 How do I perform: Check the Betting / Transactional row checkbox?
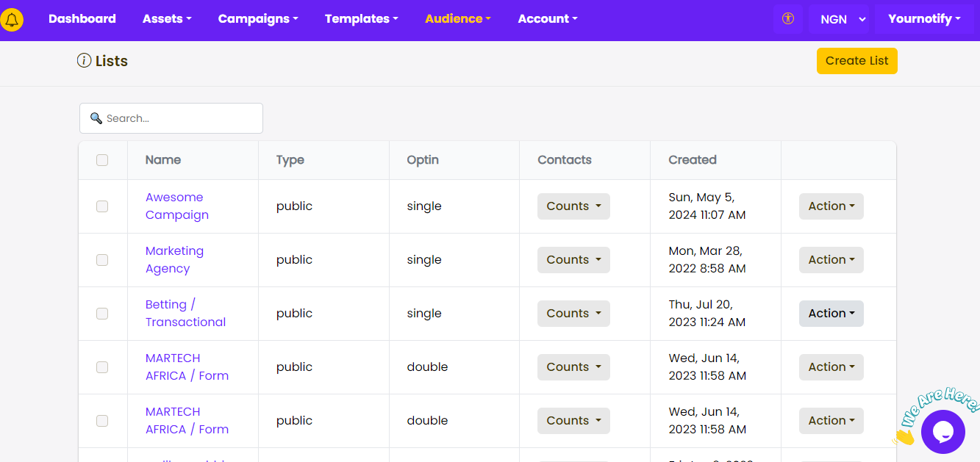click(102, 314)
